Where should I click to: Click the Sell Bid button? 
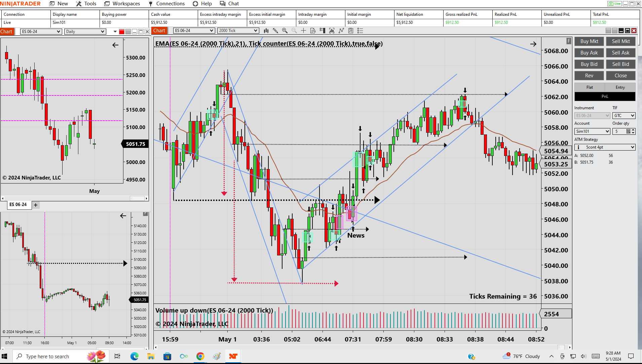621,64
